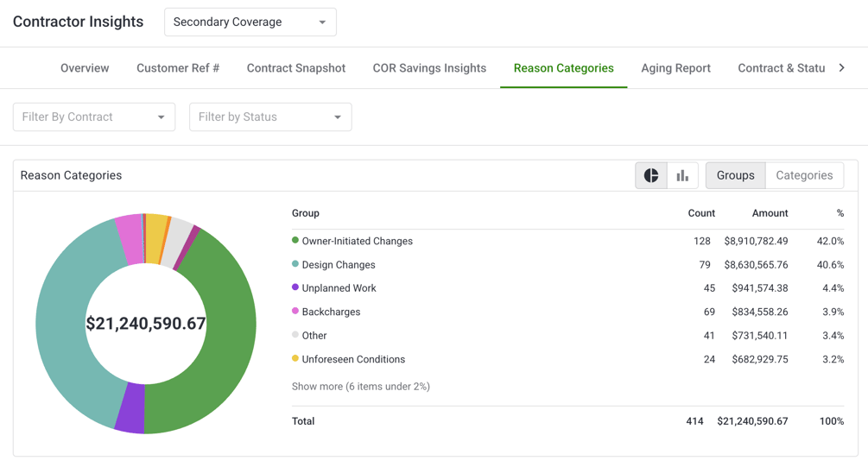Click the Amount column header
The height and width of the screenshot is (467, 868).
tap(770, 213)
